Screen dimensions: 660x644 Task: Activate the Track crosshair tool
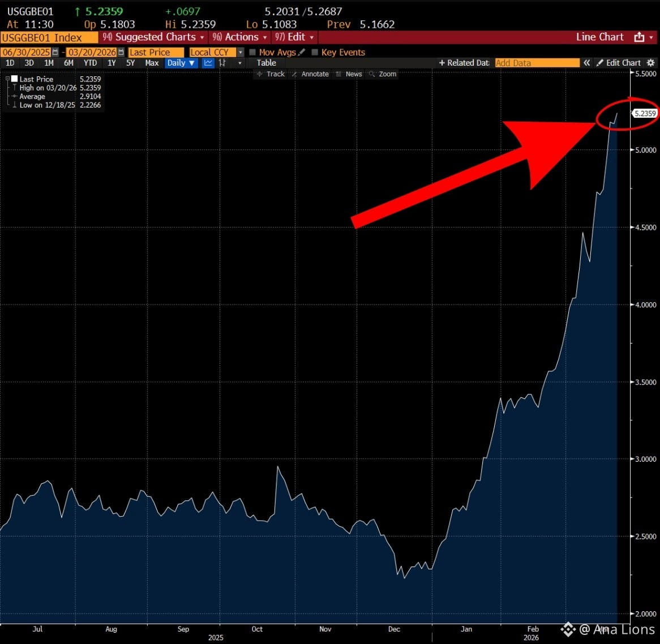tap(271, 74)
